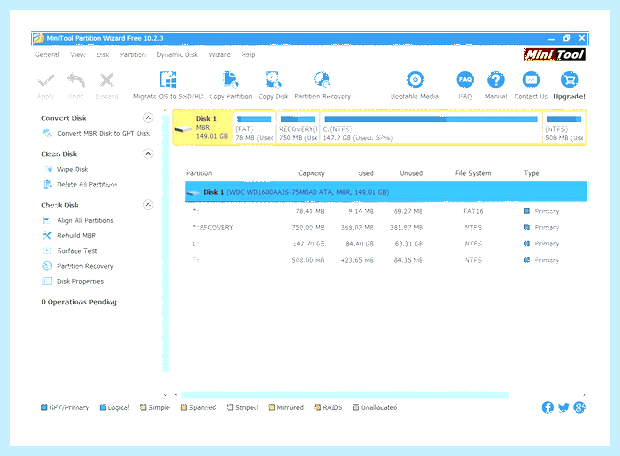Viewport: 620px width, 456px height.
Task: Sort by File System column header
Action: coord(473,173)
